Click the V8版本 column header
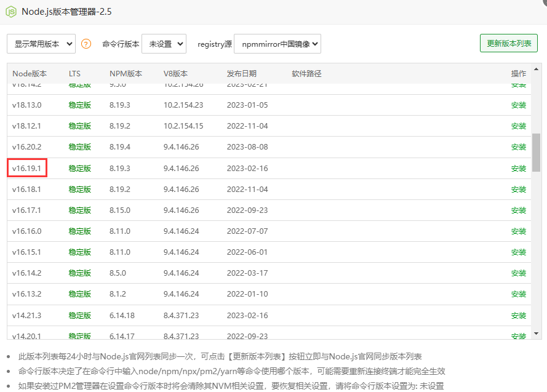The width and height of the screenshot is (547, 392). pos(176,74)
